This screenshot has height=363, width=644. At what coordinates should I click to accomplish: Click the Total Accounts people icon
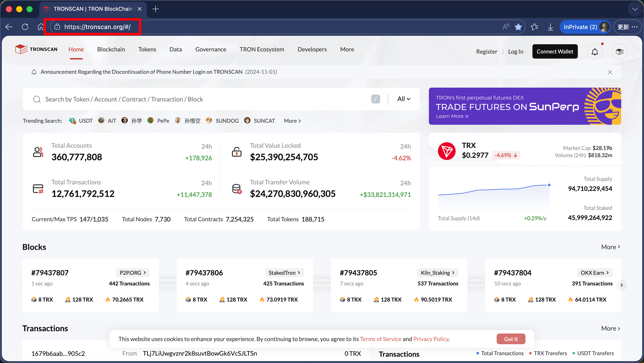coord(38,152)
